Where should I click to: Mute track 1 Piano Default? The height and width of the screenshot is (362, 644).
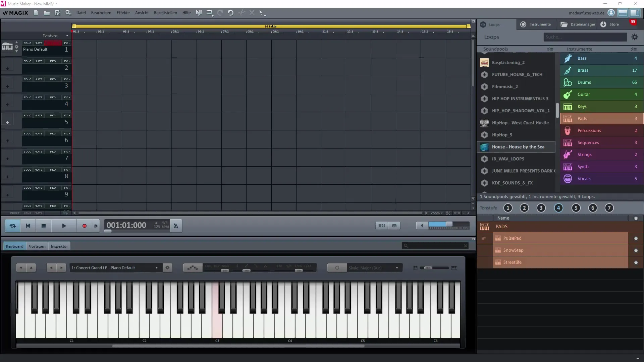tap(39, 43)
